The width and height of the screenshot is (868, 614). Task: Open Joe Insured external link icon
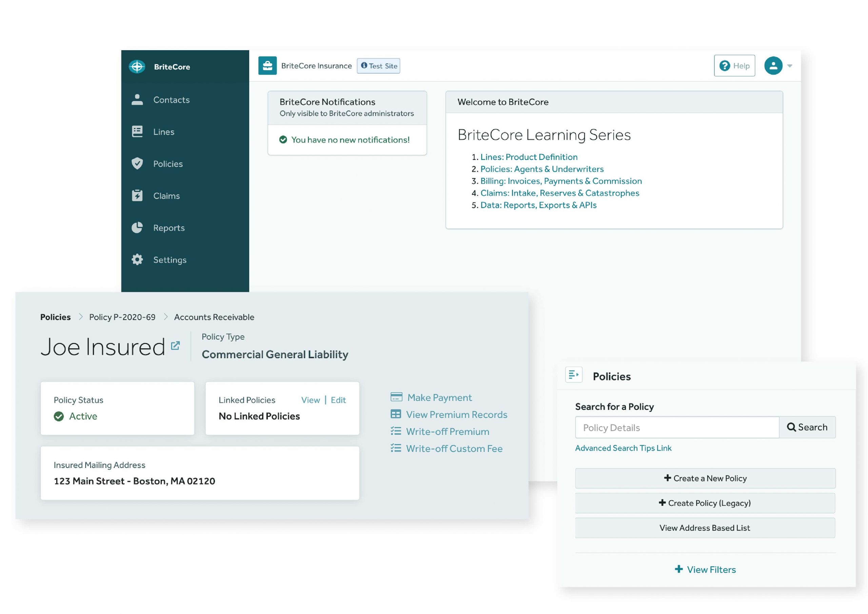[175, 345]
